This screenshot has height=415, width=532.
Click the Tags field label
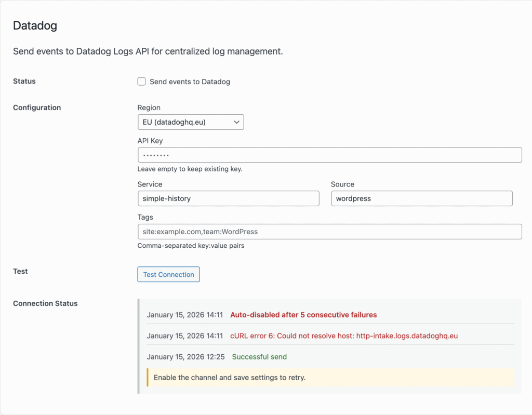coord(145,217)
